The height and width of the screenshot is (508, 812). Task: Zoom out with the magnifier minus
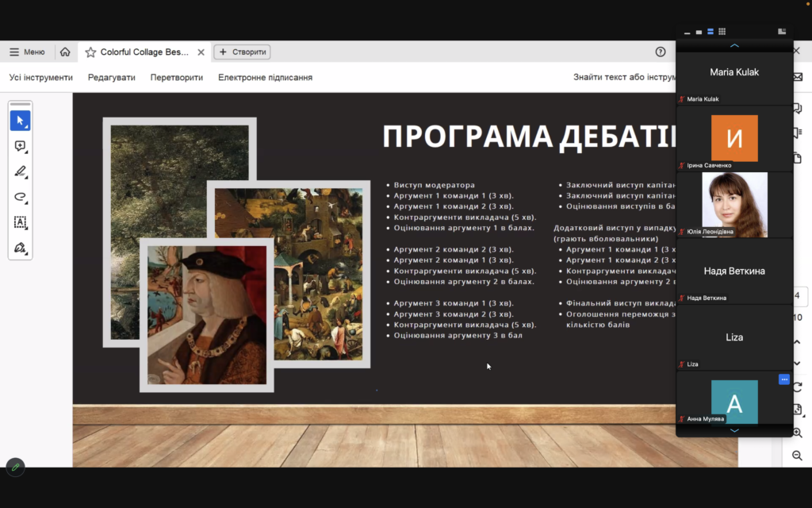coord(798,456)
